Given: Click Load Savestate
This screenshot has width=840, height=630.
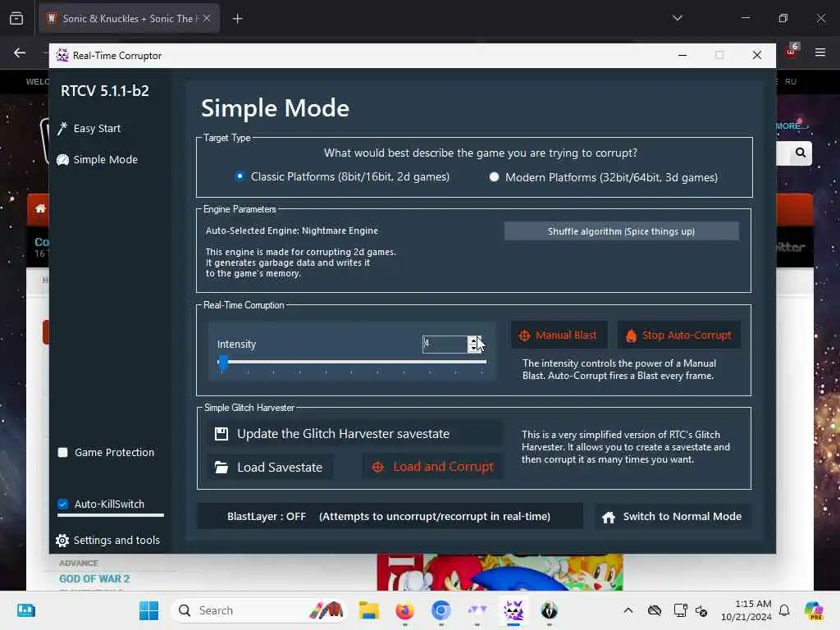Looking at the screenshot, I should pos(270,467).
